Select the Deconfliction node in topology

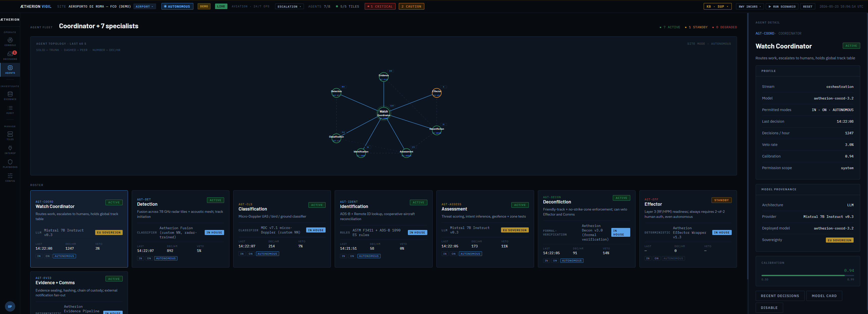(x=437, y=130)
